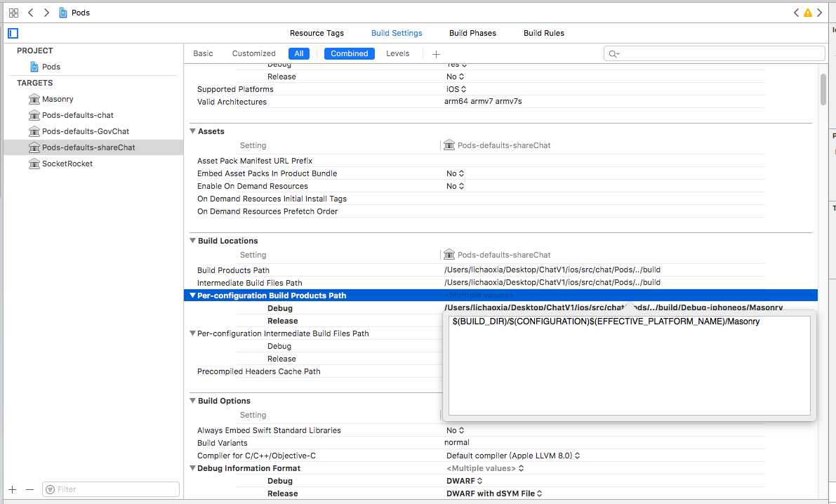Collapse the Assets section
The image size is (836, 504).
point(192,131)
